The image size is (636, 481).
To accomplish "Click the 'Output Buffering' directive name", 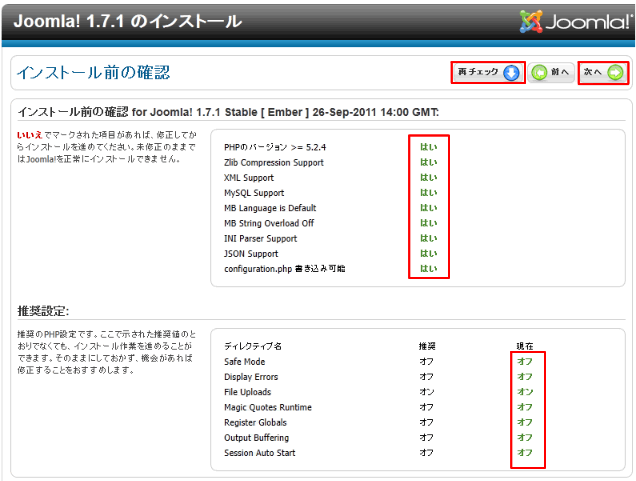I will 256,438.
